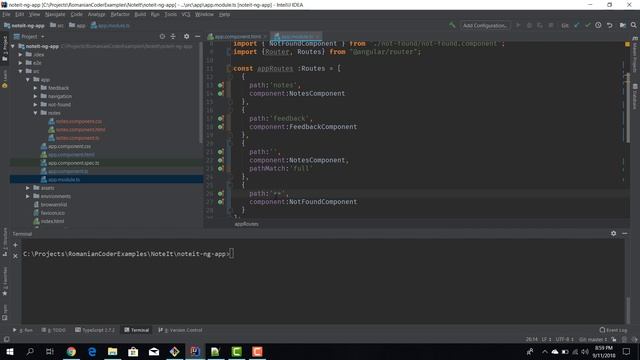The width and height of the screenshot is (640, 360).
Task: Click gutter marker beside NotFoundComponent line
Action: 220,202
